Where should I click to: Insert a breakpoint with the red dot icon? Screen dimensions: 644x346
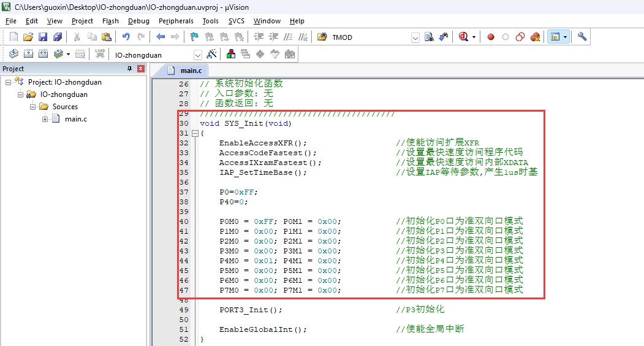(490, 37)
